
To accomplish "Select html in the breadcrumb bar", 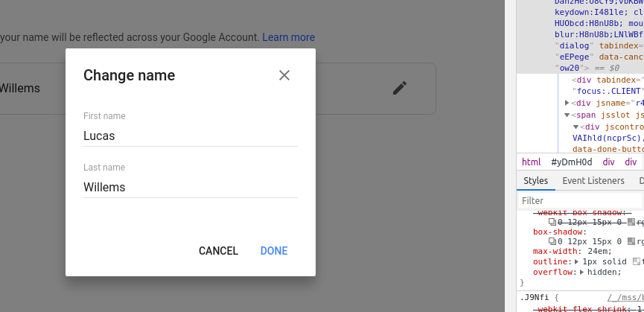I will pyautogui.click(x=531, y=162).
